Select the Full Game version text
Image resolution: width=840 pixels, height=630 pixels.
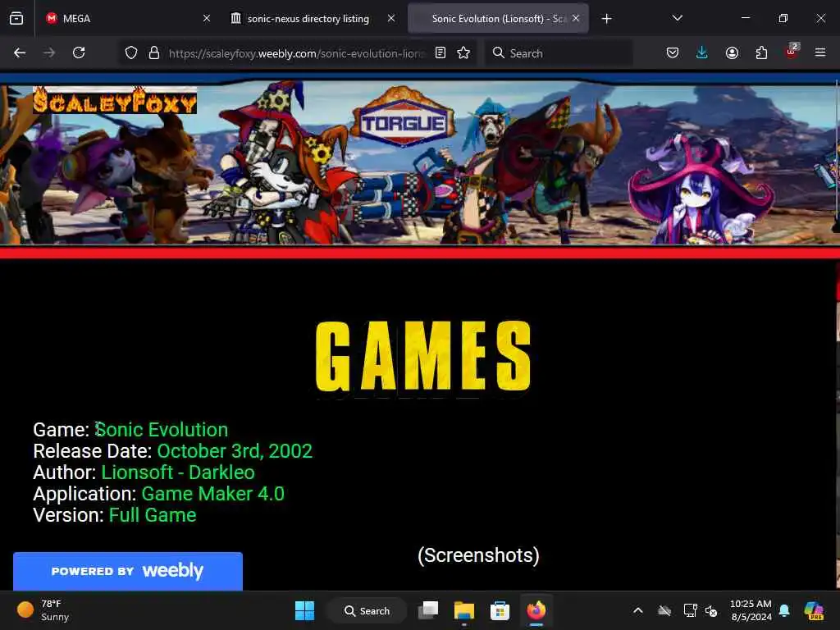153,515
